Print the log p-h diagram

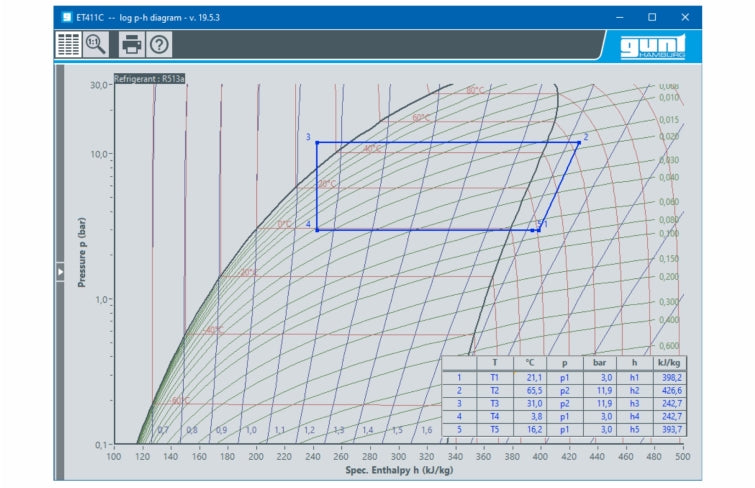click(x=132, y=44)
